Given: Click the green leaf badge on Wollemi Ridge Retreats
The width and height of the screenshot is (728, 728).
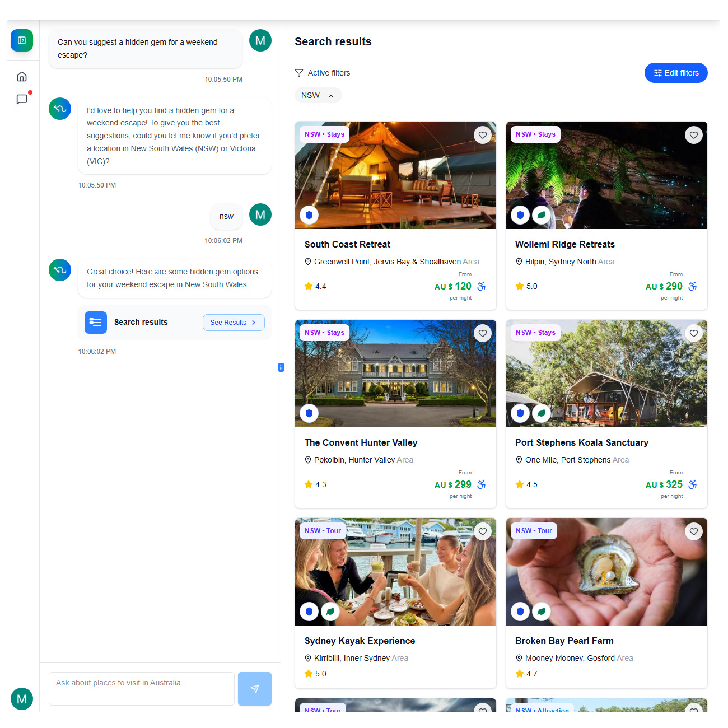Looking at the screenshot, I should (x=542, y=215).
